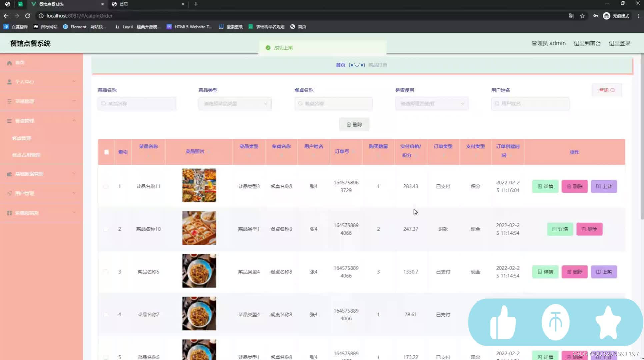Click the 查询 search button
Image resolution: width=644 pixels, height=360 pixels.
[x=607, y=90]
